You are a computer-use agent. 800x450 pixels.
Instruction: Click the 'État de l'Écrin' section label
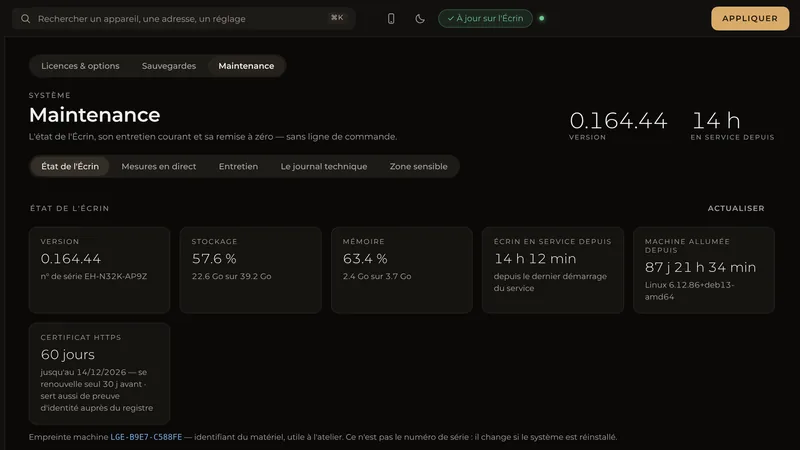tap(69, 208)
